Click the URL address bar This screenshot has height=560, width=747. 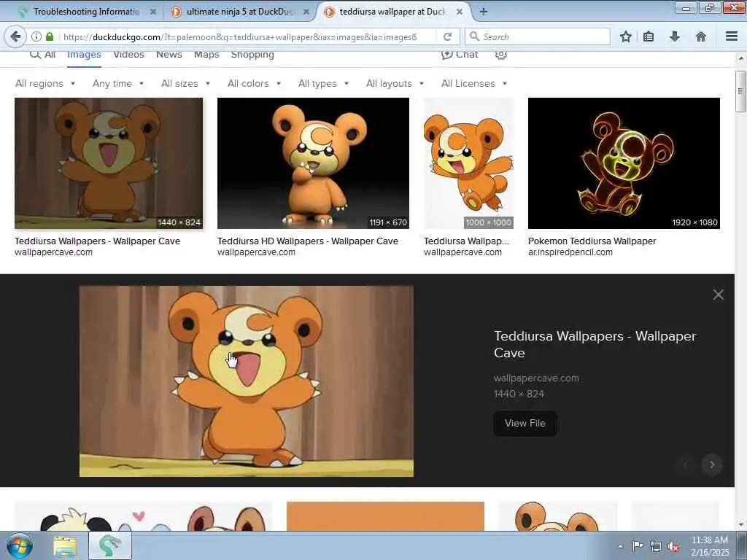click(248, 36)
